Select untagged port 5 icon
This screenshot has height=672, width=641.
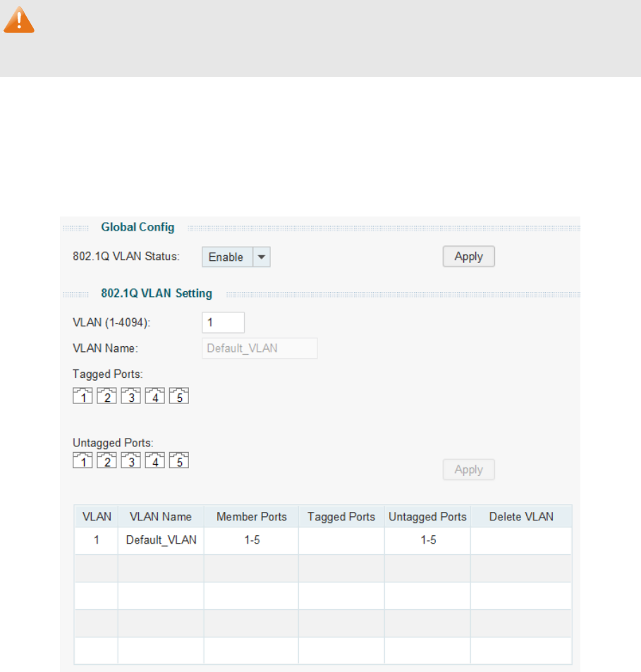click(179, 460)
